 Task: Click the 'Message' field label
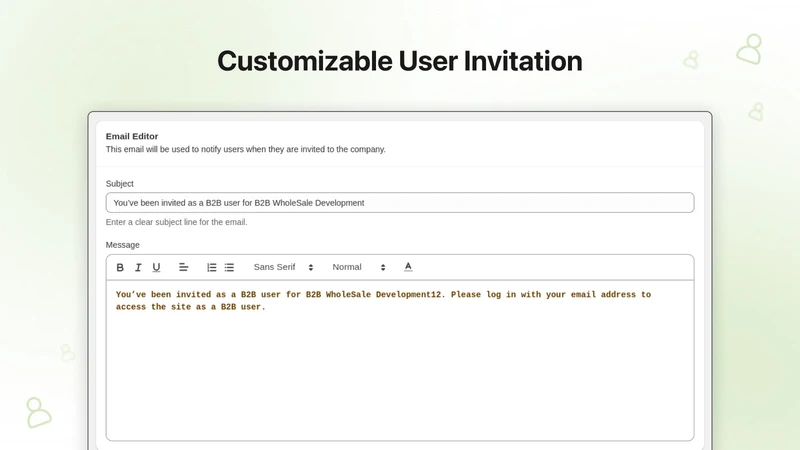pyautogui.click(x=122, y=245)
